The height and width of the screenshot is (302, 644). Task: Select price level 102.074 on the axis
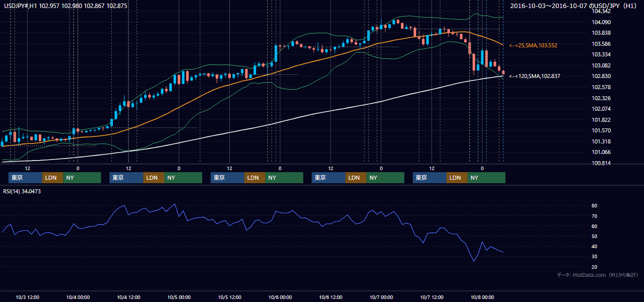pyautogui.click(x=602, y=109)
